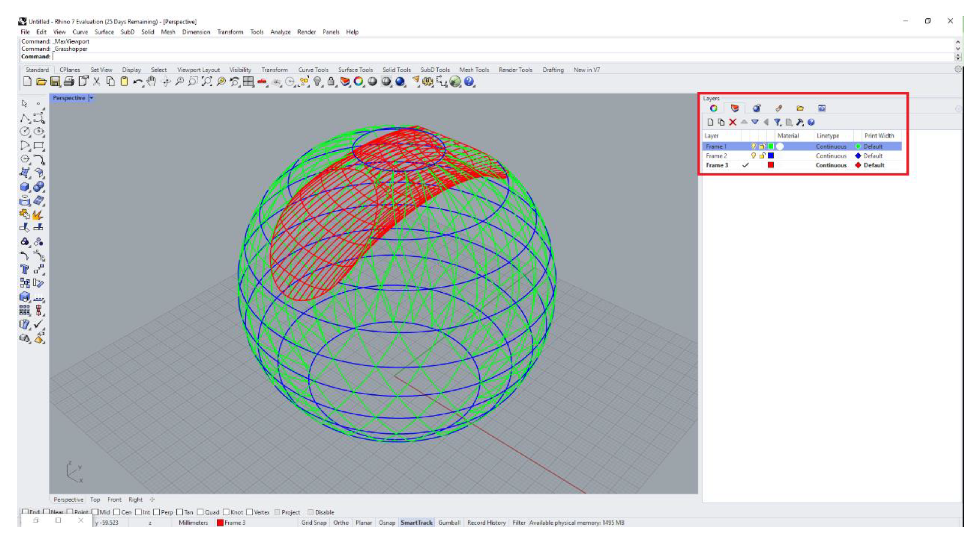980x541 pixels.
Task: Click the Save file toolbar icon
Action: [x=55, y=82]
